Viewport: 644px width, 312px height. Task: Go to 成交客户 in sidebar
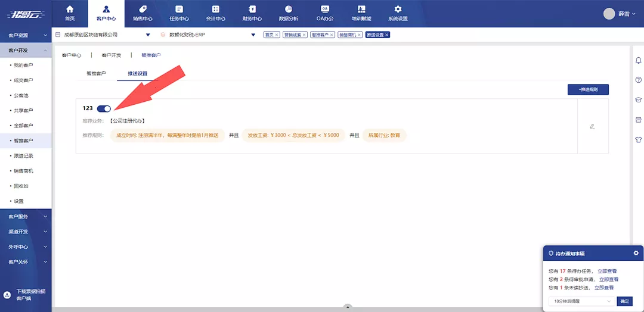tap(23, 80)
